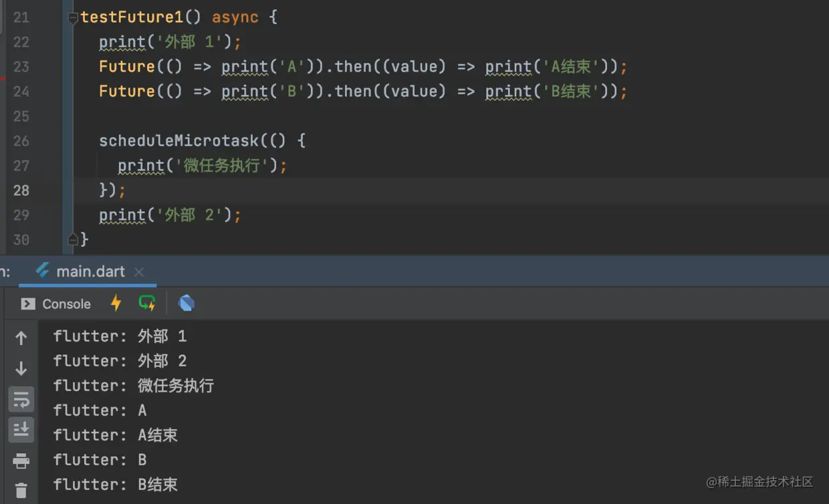Image resolution: width=829 pixels, height=504 pixels.
Task: Click console line 'flutter: 外部 2'
Action: click(x=120, y=361)
